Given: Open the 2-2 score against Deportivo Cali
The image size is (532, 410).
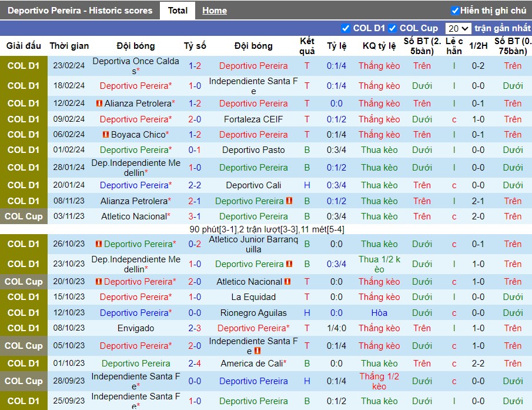Looking at the screenshot, I should (195, 185).
